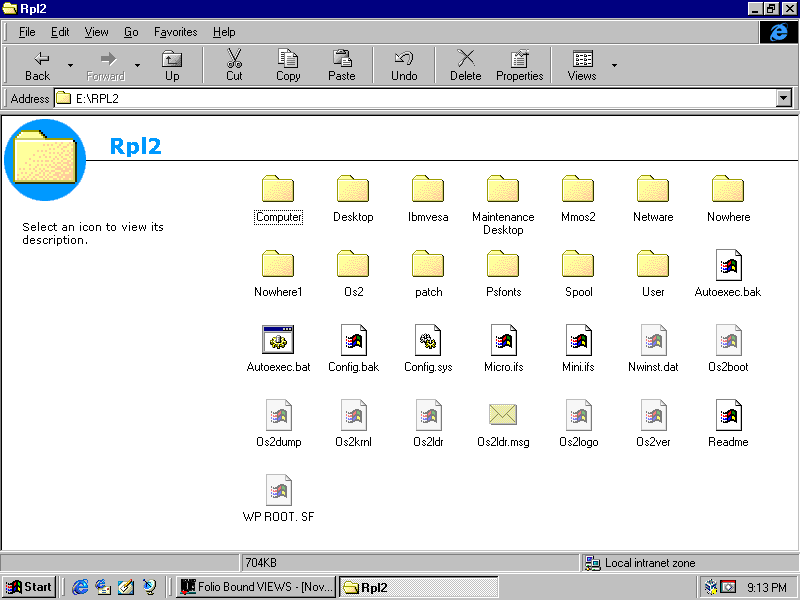The width and height of the screenshot is (800, 600).
Task: Click the Back toolbar button
Action: click(x=37, y=65)
